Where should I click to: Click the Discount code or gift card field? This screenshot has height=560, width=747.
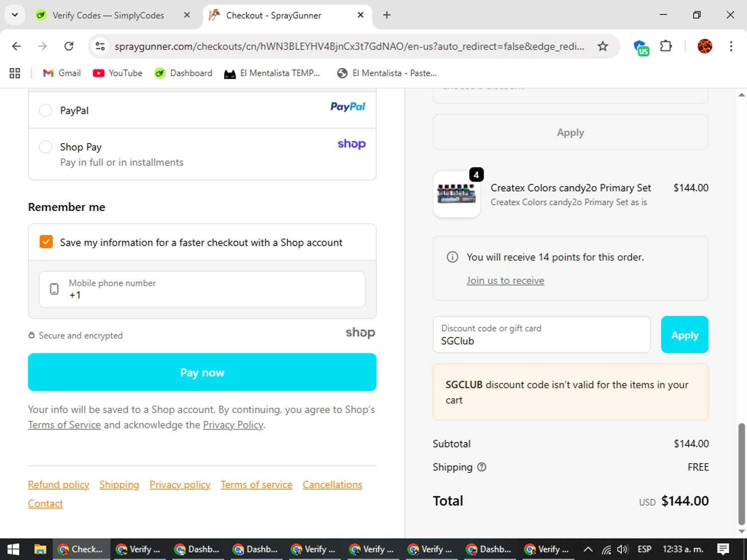[542, 335]
